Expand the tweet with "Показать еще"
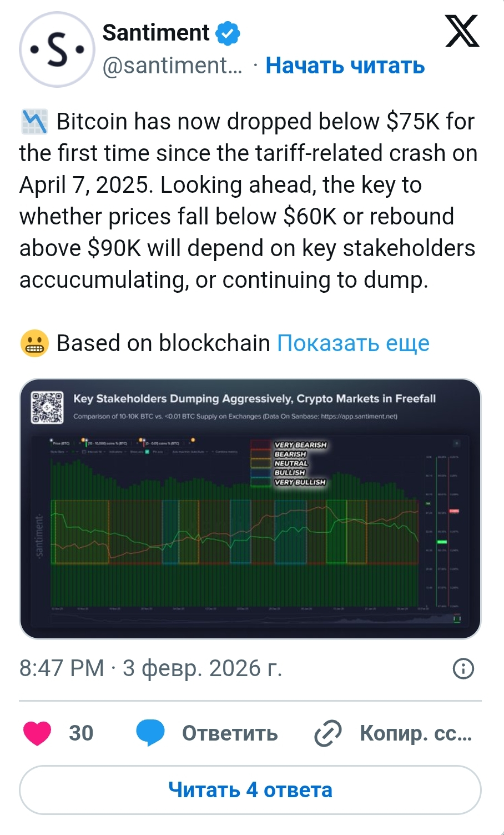This screenshot has height=835, width=504. [353, 343]
